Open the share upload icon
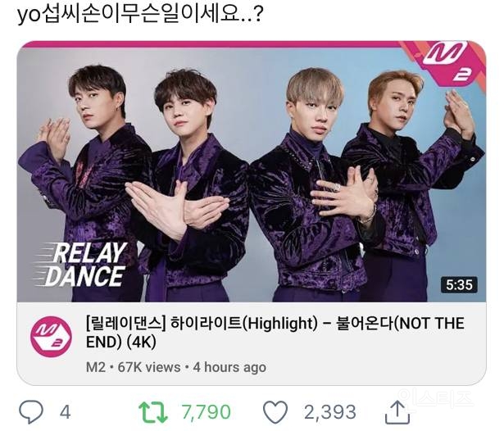This screenshot has height=431, width=504. 397,412
